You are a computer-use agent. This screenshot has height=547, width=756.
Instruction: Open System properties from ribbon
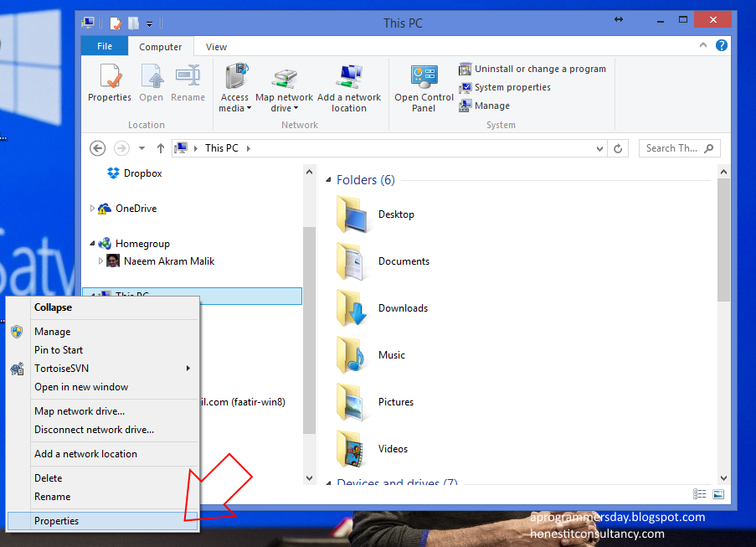pyautogui.click(x=505, y=87)
